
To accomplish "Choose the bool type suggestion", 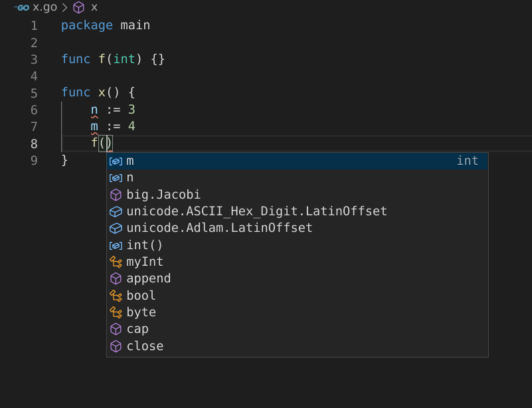I will (141, 296).
